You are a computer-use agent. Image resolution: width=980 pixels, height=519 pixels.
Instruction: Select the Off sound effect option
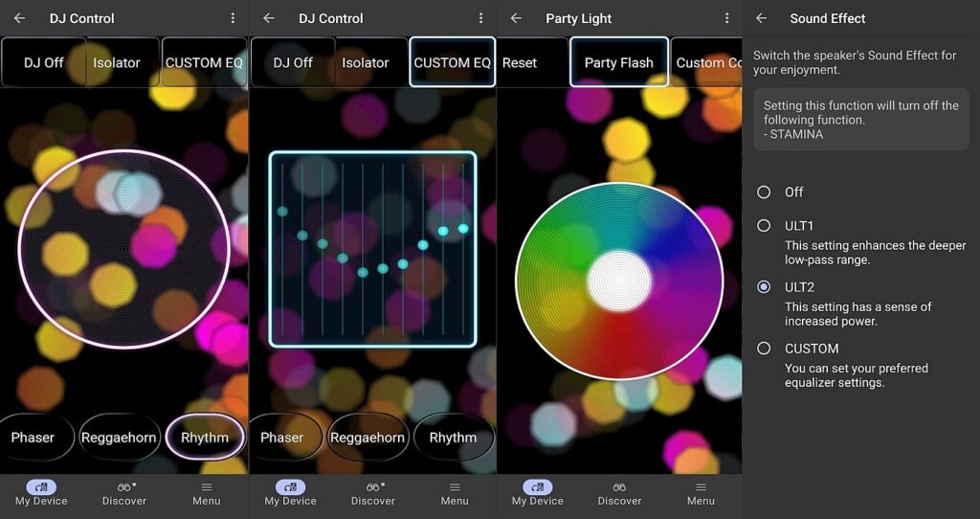pyautogui.click(x=764, y=192)
